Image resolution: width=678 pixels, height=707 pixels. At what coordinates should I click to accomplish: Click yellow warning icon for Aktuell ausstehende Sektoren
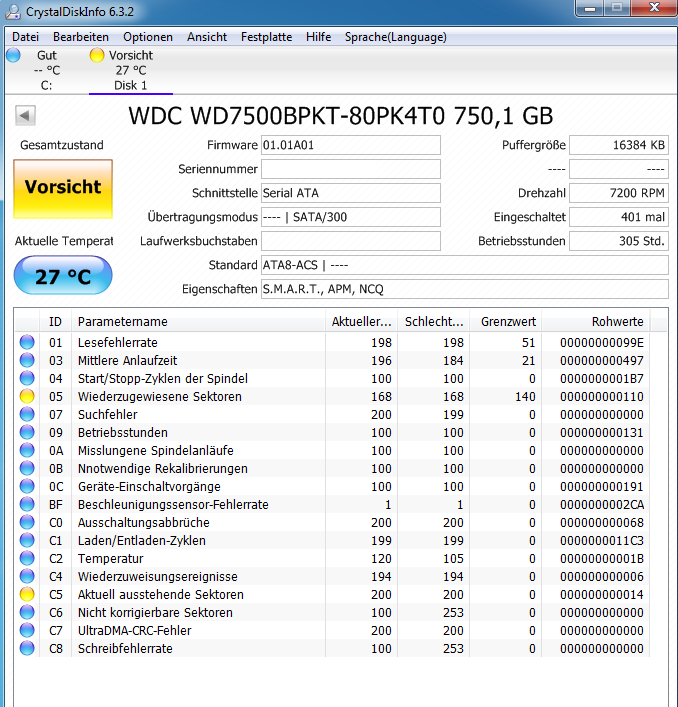27,594
